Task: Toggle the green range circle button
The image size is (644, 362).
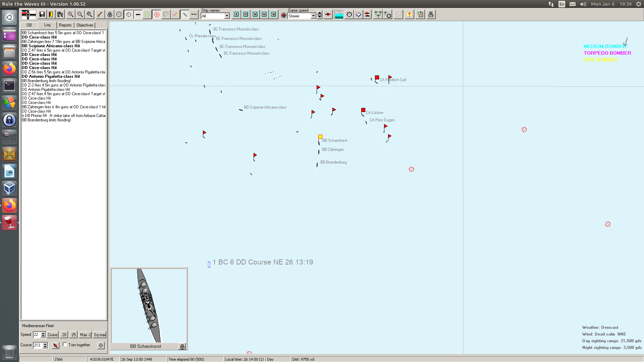Action: pos(147,14)
